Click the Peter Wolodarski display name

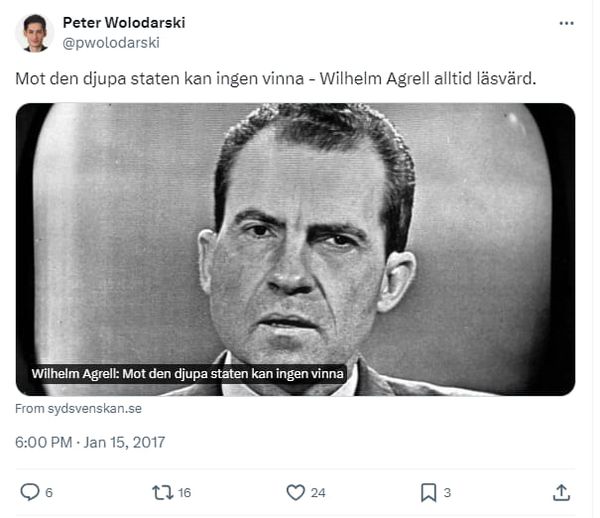point(123,23)
